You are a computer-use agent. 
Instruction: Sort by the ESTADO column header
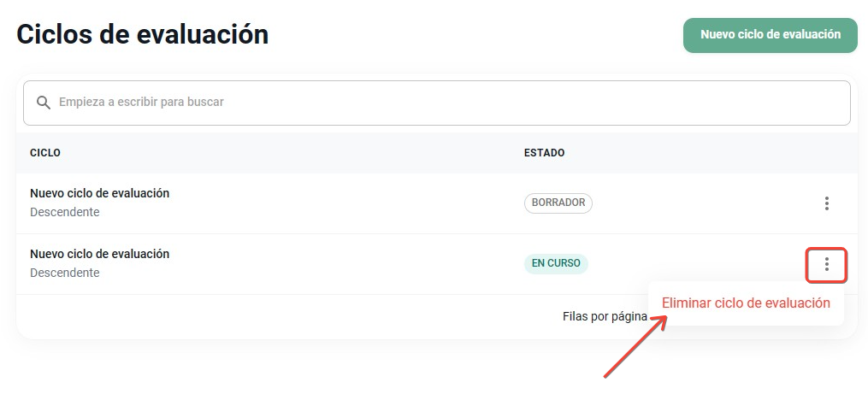(x=544, y=153)
